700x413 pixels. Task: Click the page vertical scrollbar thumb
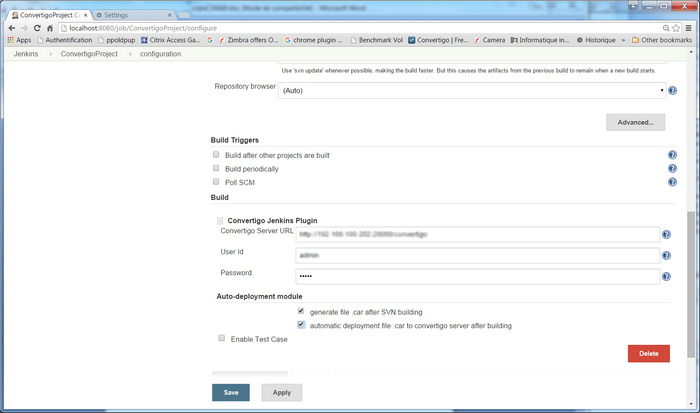(691, 284)
